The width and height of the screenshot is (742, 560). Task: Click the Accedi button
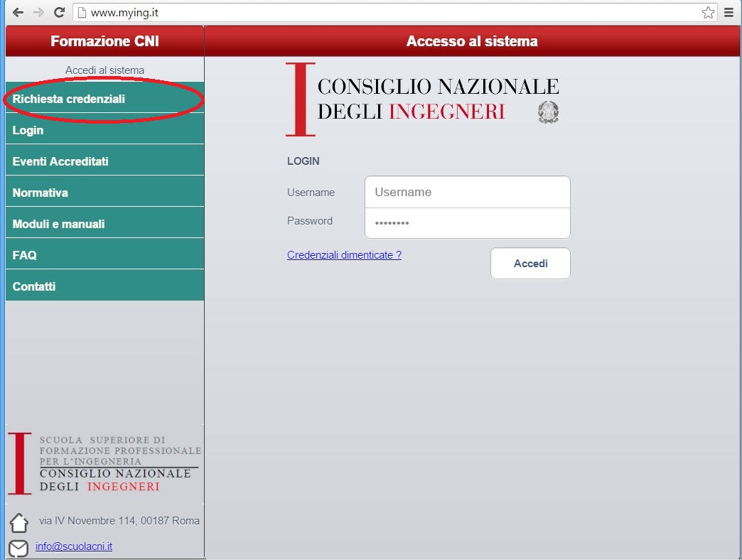530,264
